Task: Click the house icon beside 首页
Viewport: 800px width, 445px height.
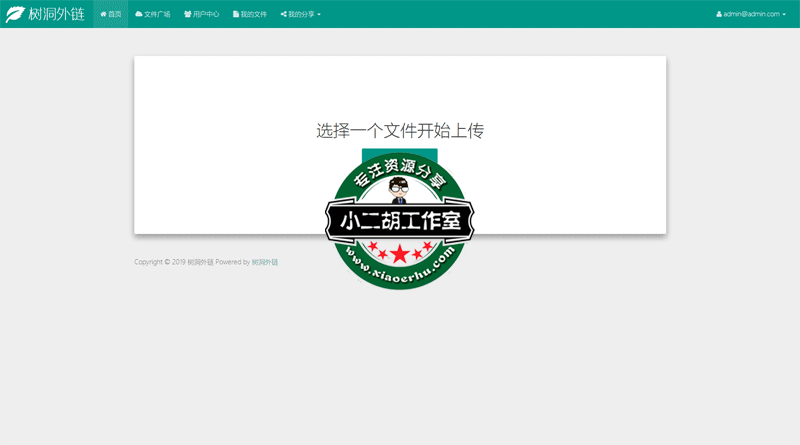Action: [x=103, y=14]
